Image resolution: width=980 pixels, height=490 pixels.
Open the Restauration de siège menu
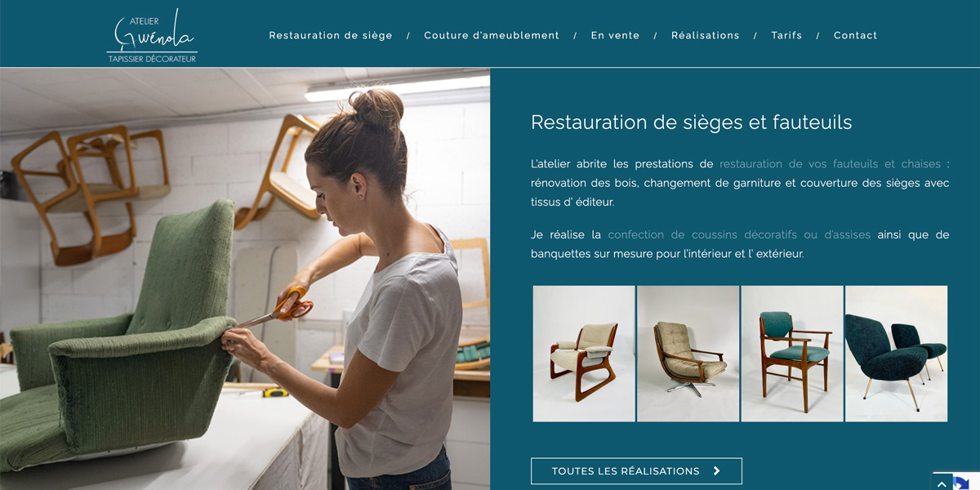(331, 35)
